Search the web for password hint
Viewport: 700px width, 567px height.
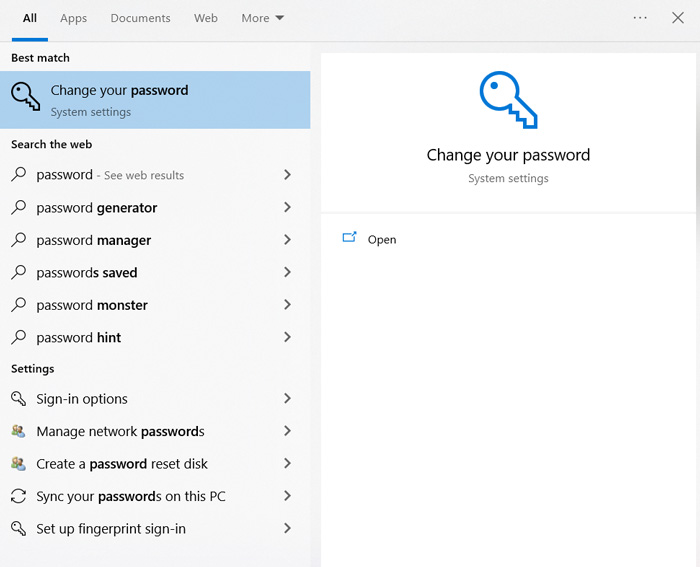[79, 338]
